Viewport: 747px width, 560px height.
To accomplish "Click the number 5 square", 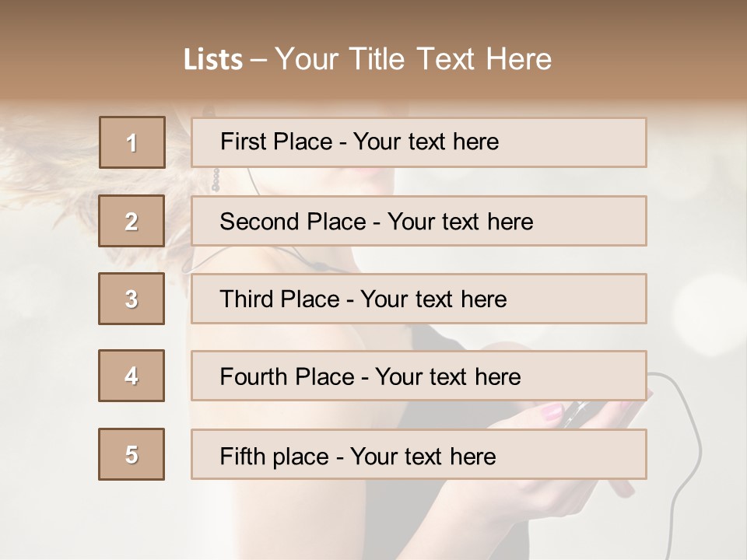I will [132, 454].
